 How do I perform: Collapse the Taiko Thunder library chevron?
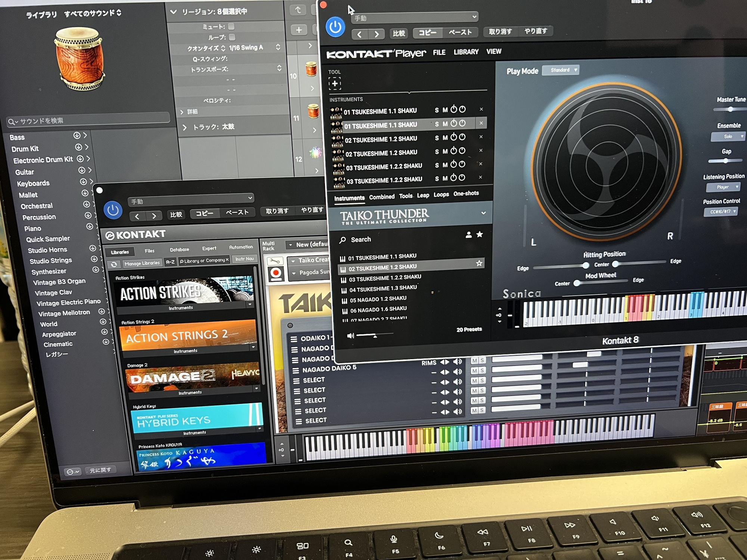coord(483,213)
